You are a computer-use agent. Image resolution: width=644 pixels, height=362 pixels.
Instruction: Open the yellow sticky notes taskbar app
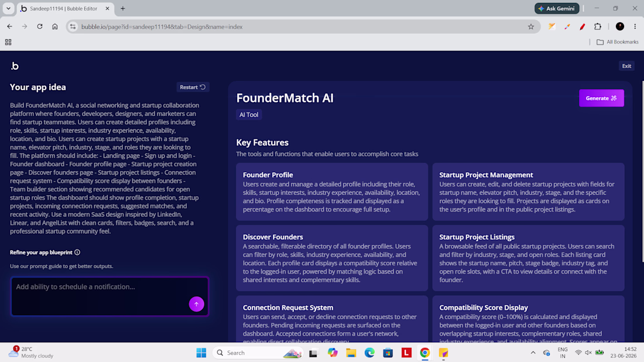point(443,353)
